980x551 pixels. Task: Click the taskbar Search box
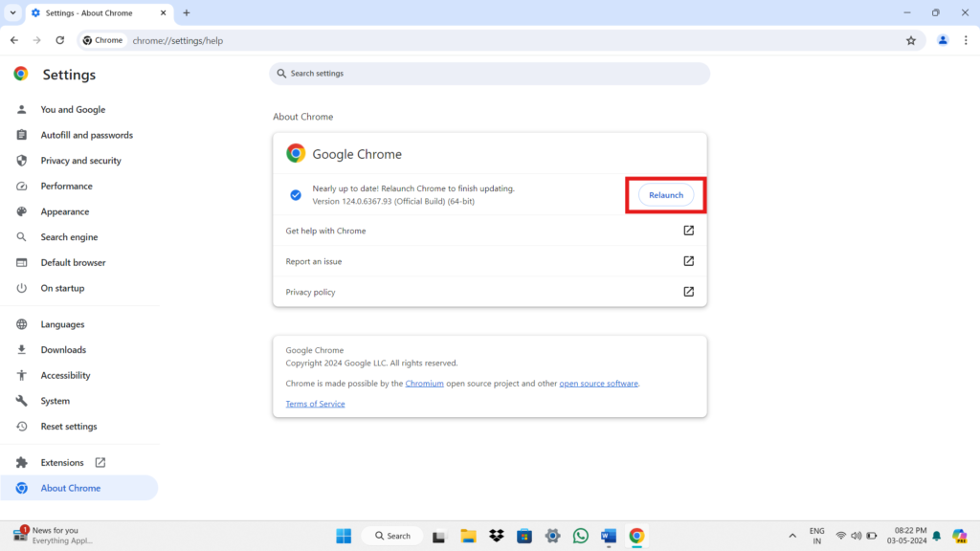coord(392,536)
